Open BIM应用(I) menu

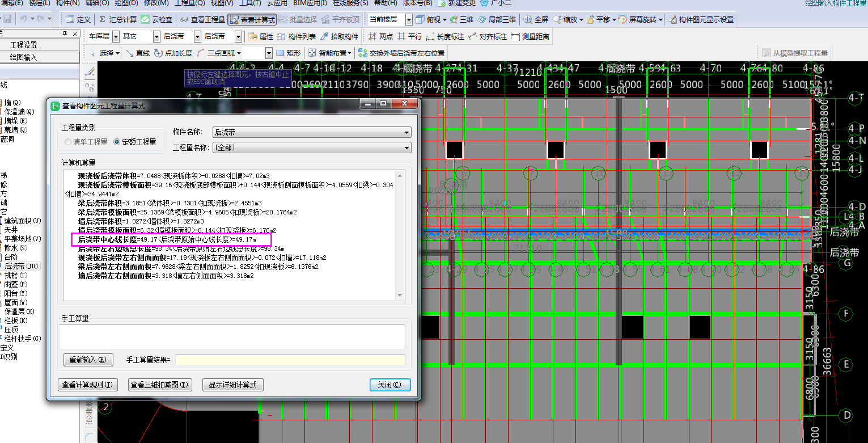(310, 3)
